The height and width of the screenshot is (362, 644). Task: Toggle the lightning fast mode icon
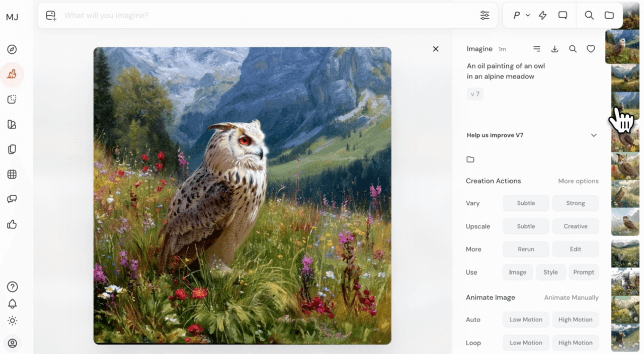click(543, 15)
